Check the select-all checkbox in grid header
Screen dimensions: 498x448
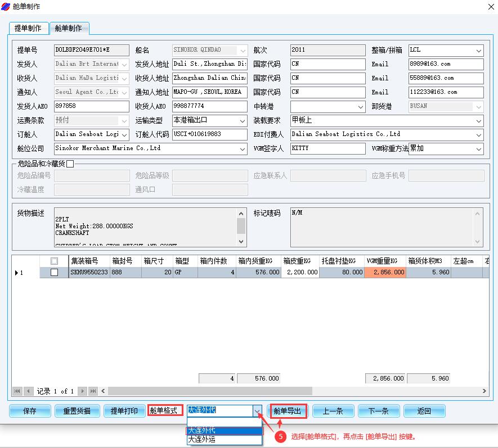click(54, 261)
